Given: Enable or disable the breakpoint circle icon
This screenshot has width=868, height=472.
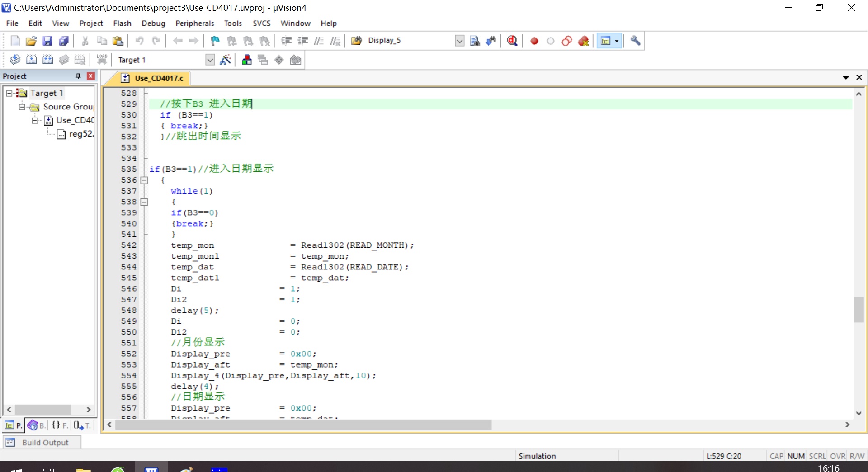Looking at the screenshot, I should coord(551,41).
